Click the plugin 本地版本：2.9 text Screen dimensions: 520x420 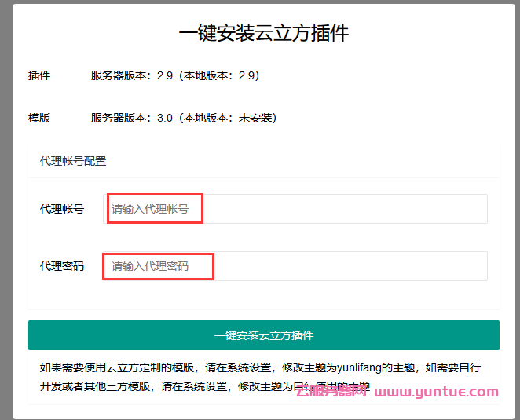point(218,75)
